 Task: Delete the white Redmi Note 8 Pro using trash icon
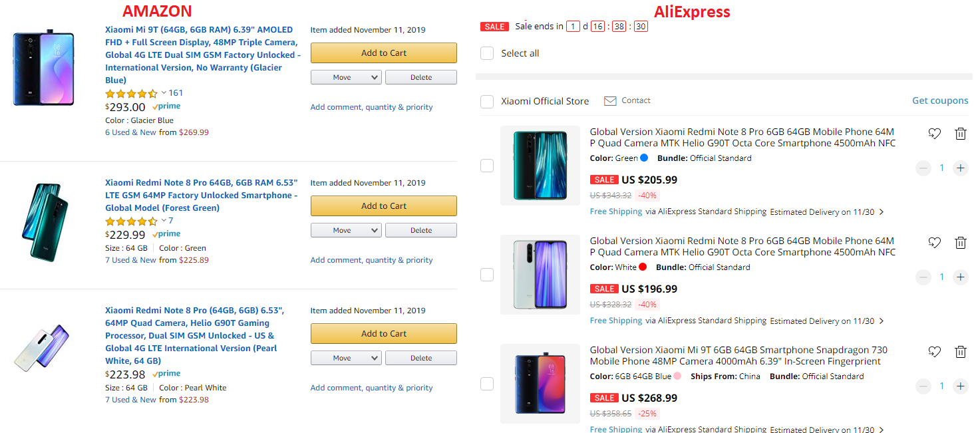(x=960, y=243)
